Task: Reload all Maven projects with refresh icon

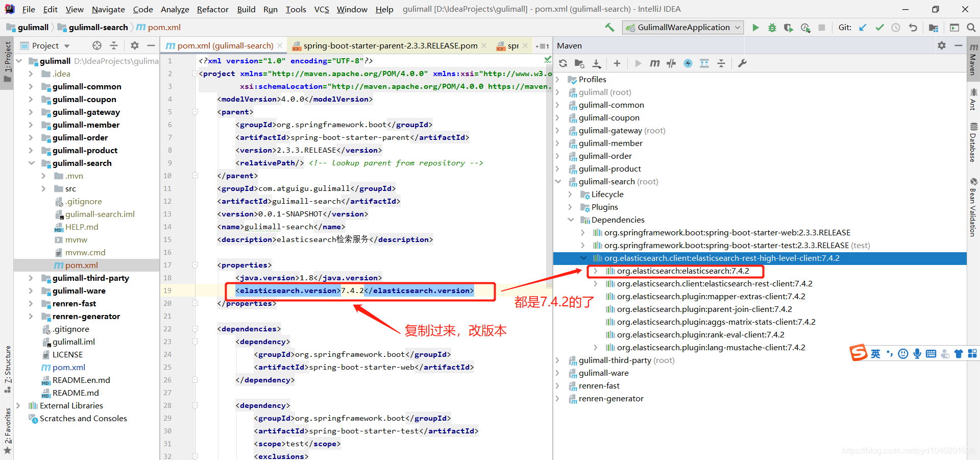Action: [x=563, y=63]
